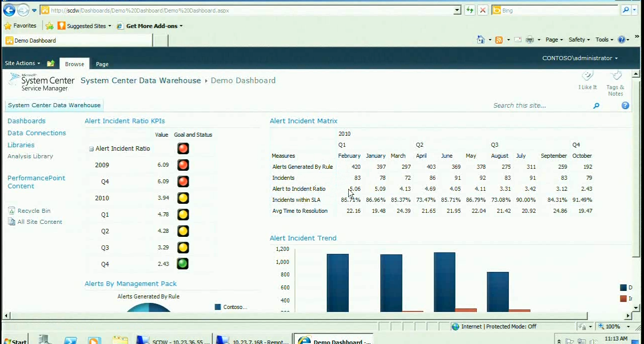The width and height of the screenshot is (644, 344).
Task: Open the Site Actions dropdown menu
Action: tap(23, 63)
